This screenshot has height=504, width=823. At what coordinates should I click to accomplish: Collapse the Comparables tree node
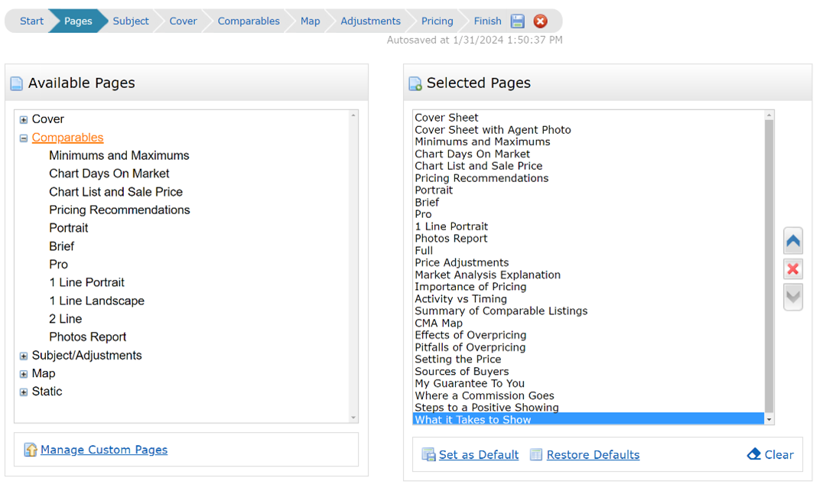click(24, 138)
